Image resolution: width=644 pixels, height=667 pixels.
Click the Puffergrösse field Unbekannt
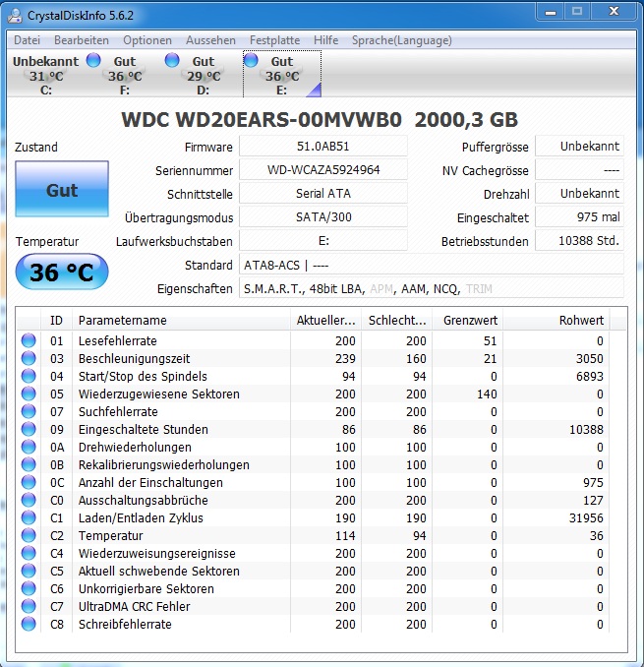[x=579, y=147]
